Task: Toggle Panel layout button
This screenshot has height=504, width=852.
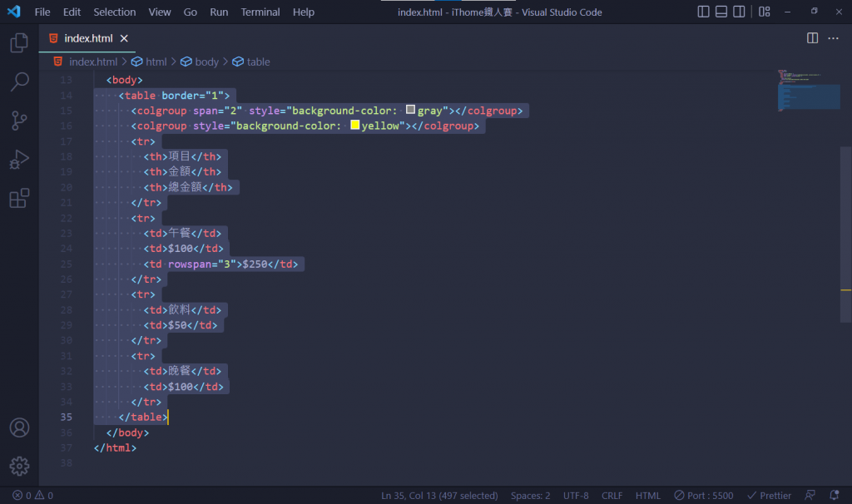Action: 721,12
